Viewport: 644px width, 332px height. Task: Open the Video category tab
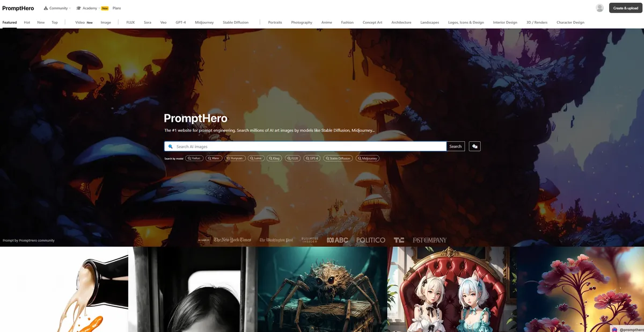80,23
